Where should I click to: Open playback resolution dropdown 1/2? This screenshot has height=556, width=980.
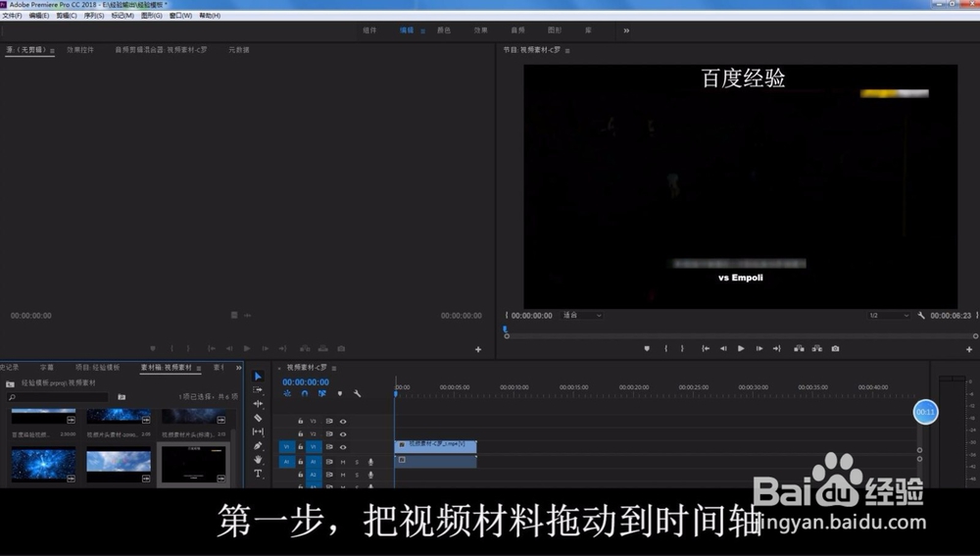[888, 316]
